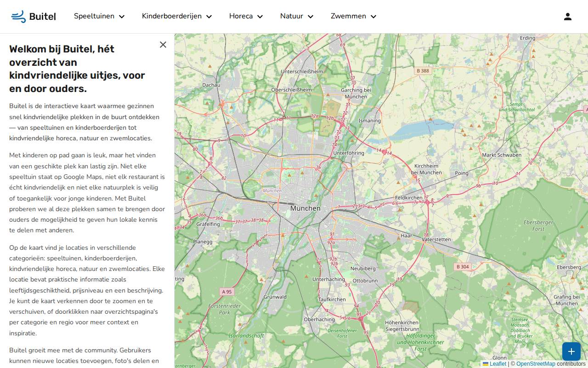Open the Leaflet attribution link
The image size is (588, 368).
(x=494, y=364)
